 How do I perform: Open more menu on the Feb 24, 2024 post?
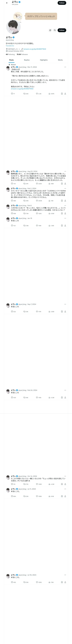point(65,390)
